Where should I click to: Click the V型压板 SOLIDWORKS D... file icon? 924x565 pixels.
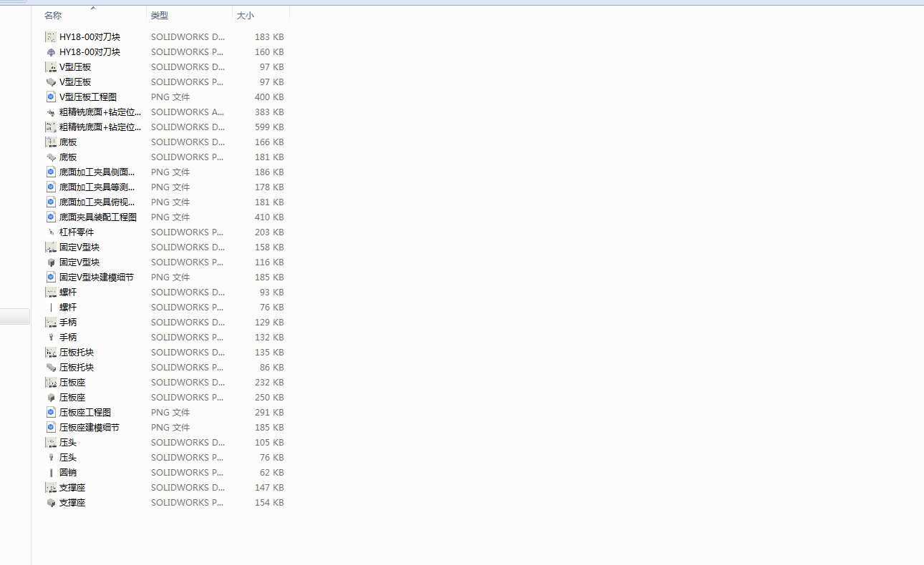click(51, 67)
